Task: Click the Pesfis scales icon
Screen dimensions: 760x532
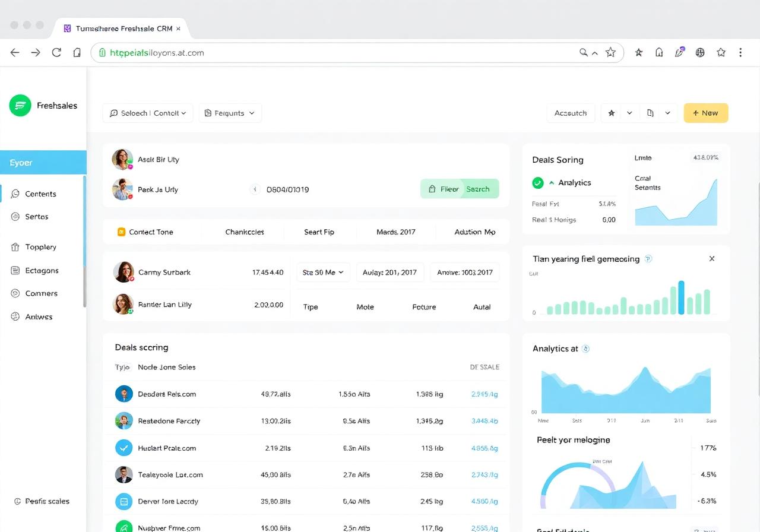Action: (17, 501)
